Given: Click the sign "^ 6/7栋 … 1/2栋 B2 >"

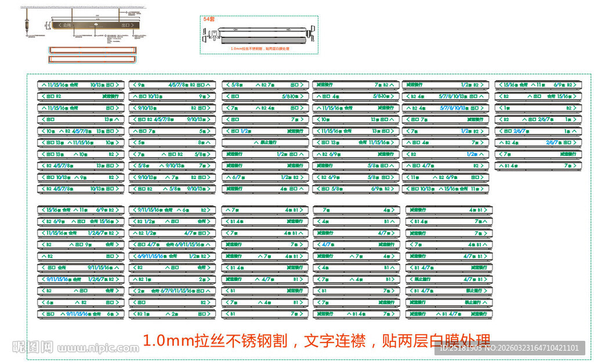Looking at the screenshot, I should [x=265, y=178].
